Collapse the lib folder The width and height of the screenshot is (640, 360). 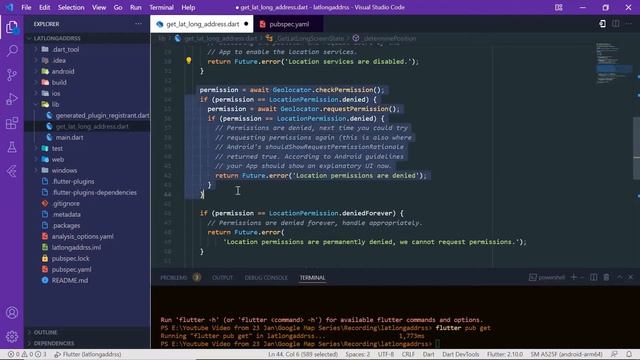[36, 104]
